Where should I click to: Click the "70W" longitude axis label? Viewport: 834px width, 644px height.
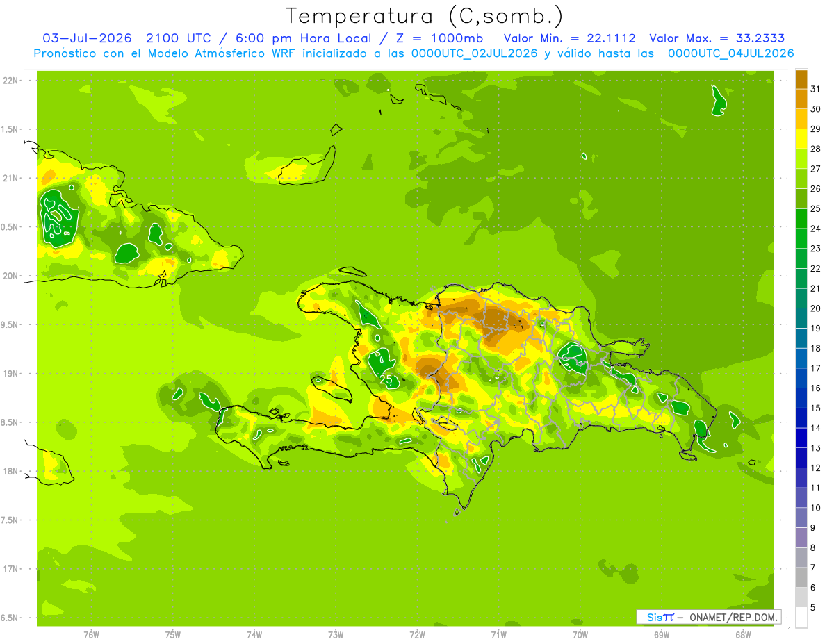(x=580, y=634)
